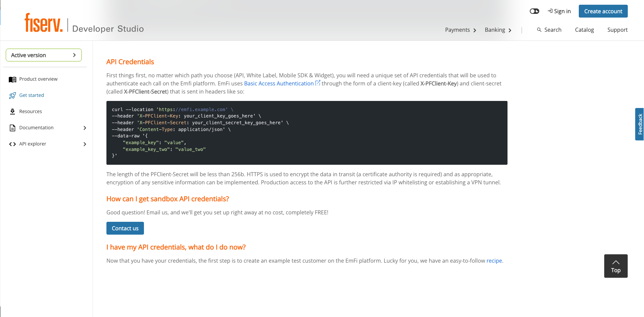This screenshot has height=317, width=644.
Task: Click the Resources download icon
Action: (13, 111)
